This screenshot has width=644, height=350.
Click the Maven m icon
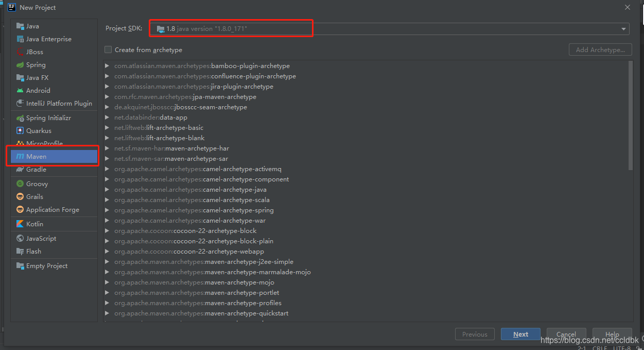[20, 157]
